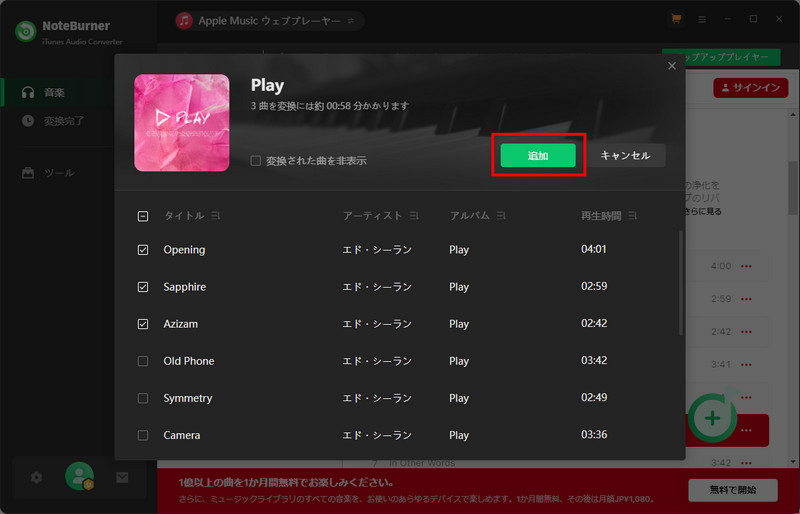Switch source via Apple Music ウェブプレーヤー swap icon

coord(351,21)
